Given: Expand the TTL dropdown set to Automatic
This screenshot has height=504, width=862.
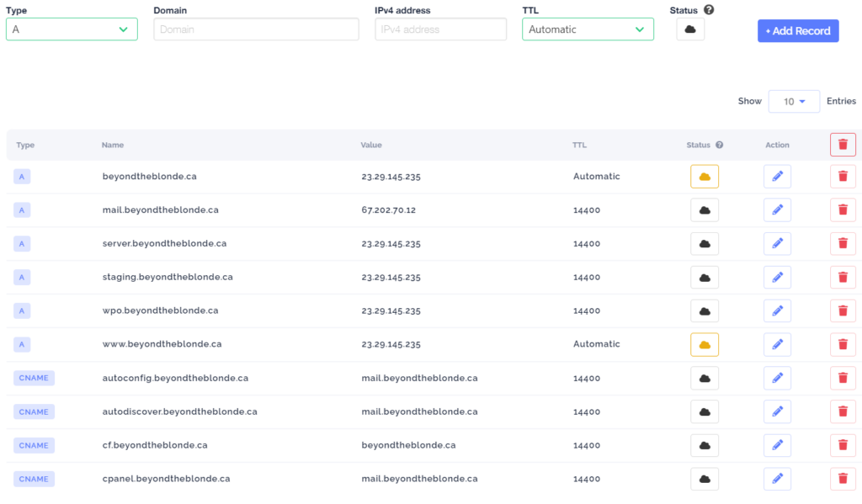Looking at the screenshot, I should 588,29.
